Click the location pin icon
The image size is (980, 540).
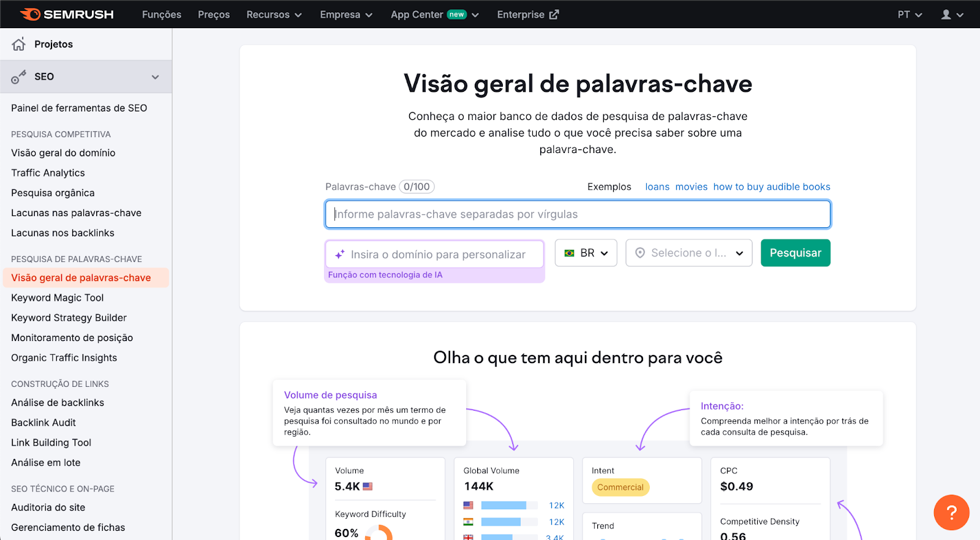click(x=640, y=253)
